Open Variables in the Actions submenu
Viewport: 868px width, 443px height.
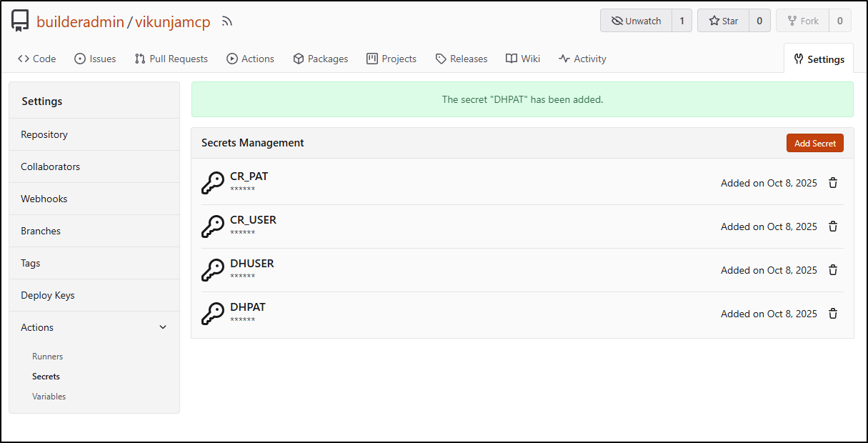pyautogui.click(x=49, y=397)
